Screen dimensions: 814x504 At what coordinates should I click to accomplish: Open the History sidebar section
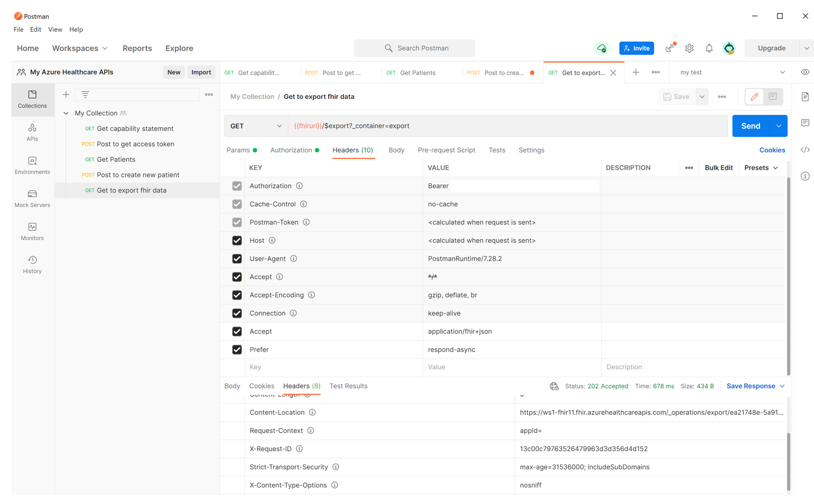pos(32,265)
